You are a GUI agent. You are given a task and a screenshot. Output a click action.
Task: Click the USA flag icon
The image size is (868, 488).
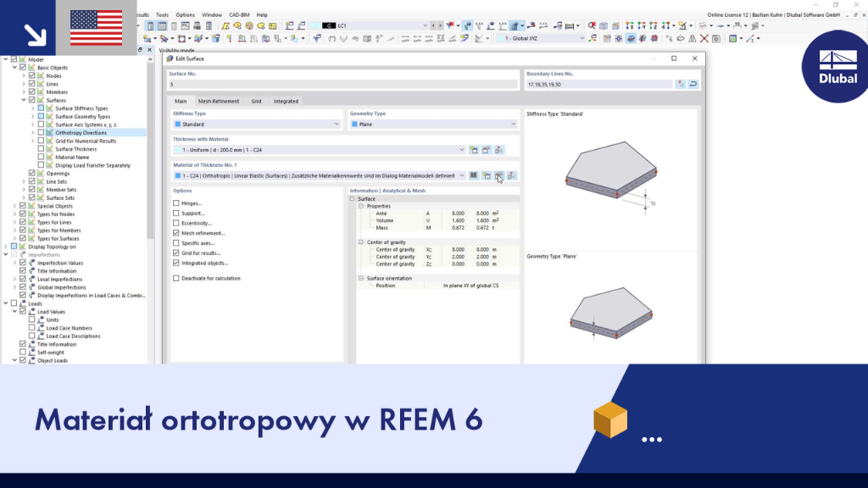[x=97, y=28]
